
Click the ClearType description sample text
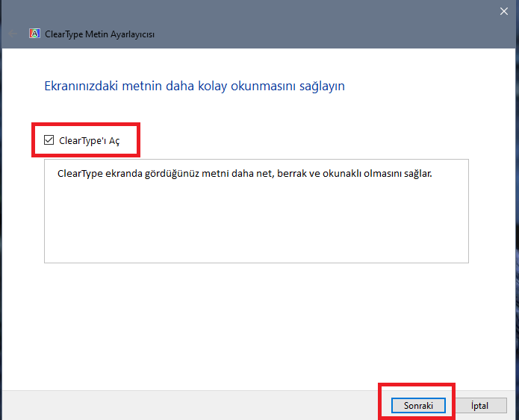click(x=245, y=174)
